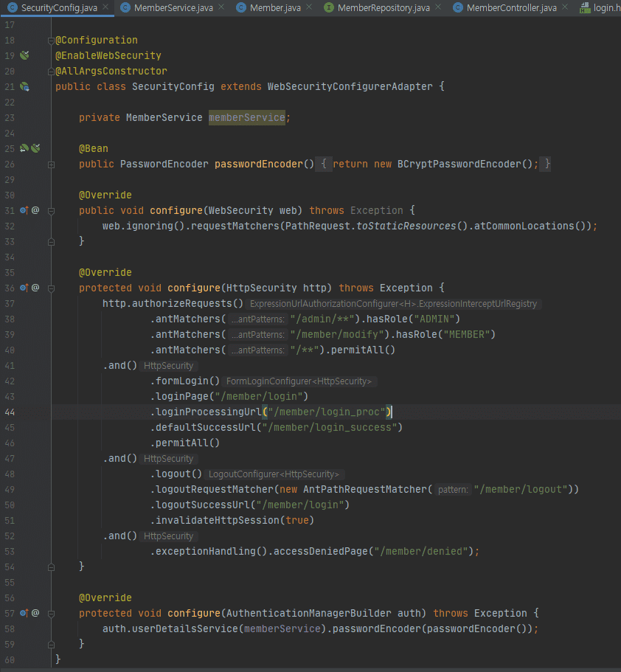Switch to the MemberRepository.java tab
This screenshot has height=672, width=621.
click(x=384, y=7)
